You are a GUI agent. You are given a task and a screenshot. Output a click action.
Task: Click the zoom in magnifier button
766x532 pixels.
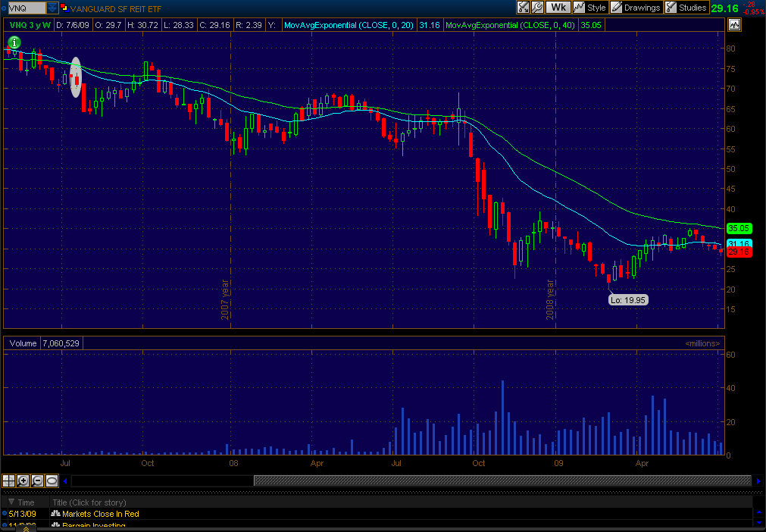coord(23,480)
